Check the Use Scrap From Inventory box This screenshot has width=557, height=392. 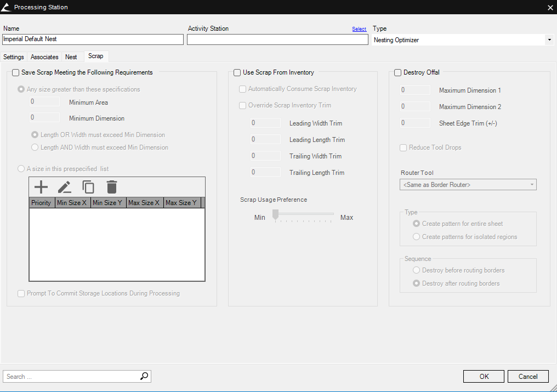click(x=237, y=72)
